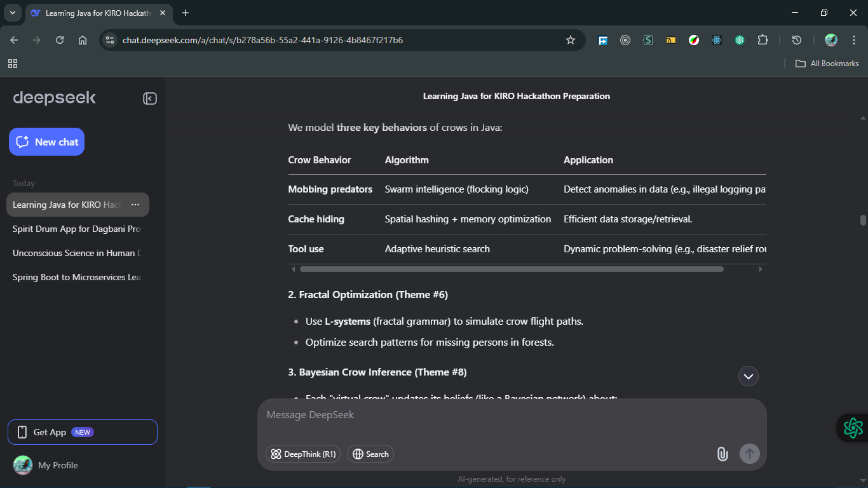The image size is (868, 488).
Task: Toggle DeepThink (R1) mode
Action: [x=303, y=454]
